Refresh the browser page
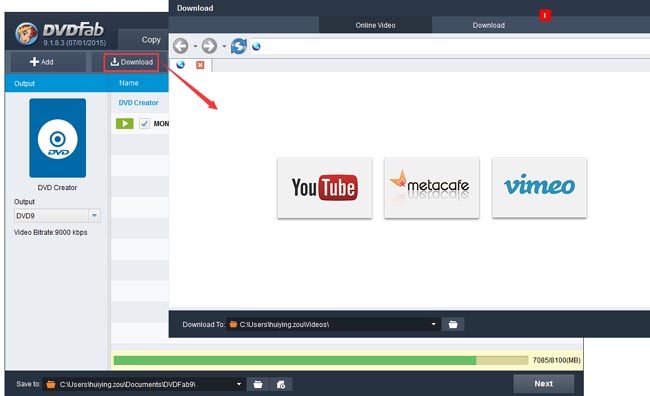 pyautogui.click(x=239, y=46)
